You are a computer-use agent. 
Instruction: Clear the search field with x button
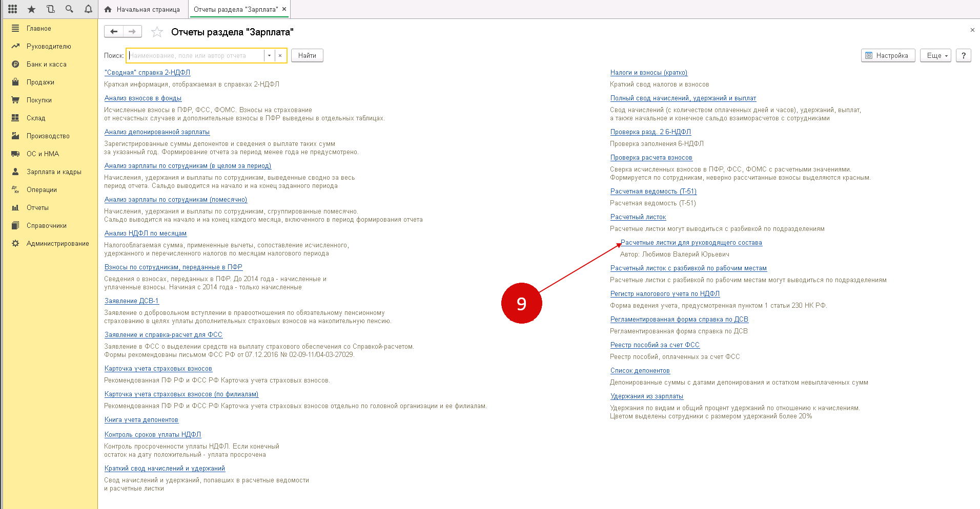point(280,55)
